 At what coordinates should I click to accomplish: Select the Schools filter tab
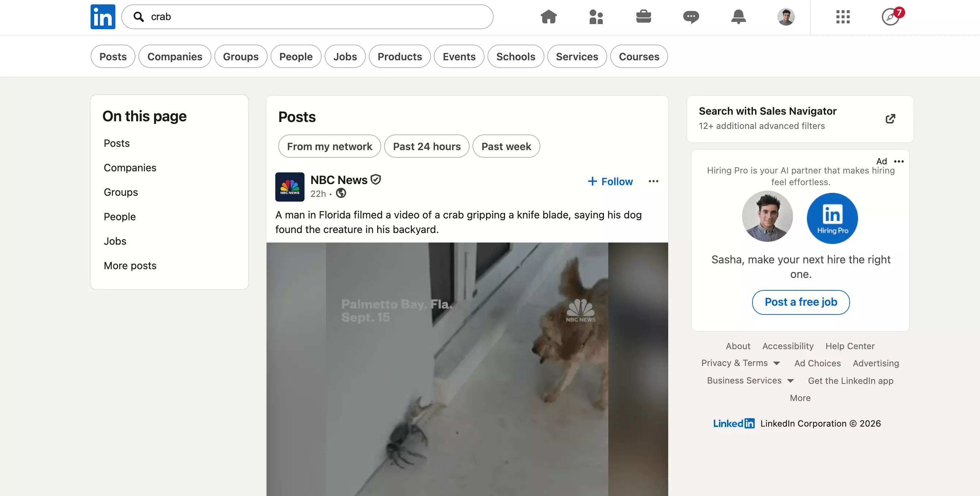(x=516, y=56)
